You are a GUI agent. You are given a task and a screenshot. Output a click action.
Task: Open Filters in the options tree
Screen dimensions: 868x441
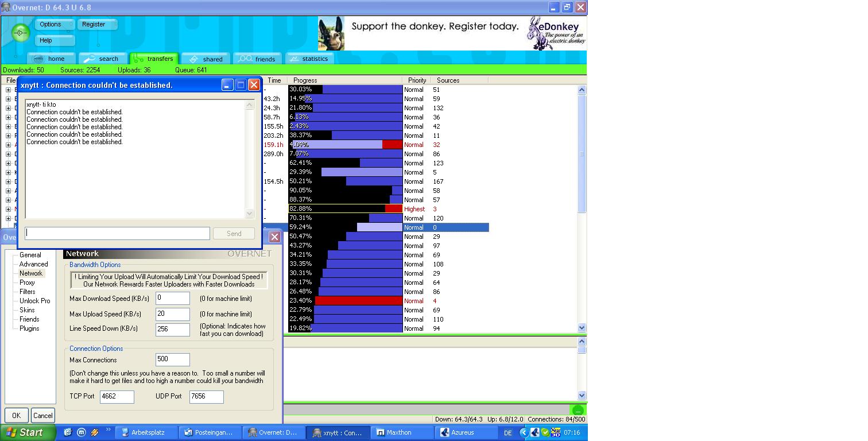[x=28, y=292]
